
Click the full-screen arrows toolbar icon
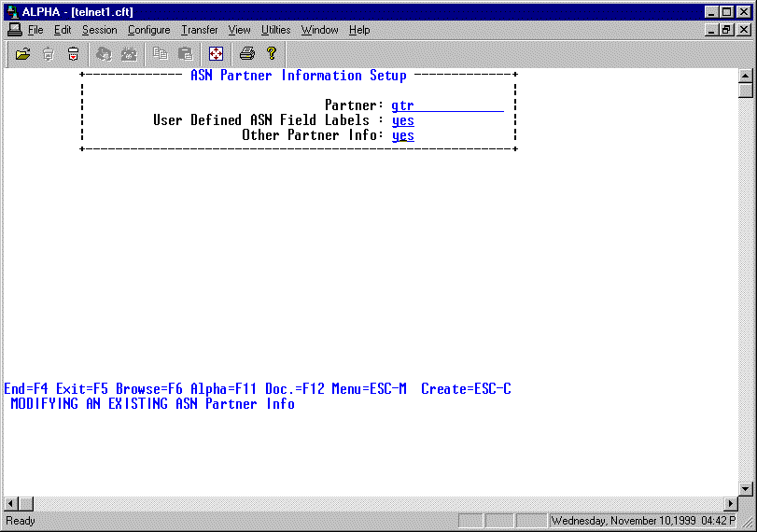[216, 54]
